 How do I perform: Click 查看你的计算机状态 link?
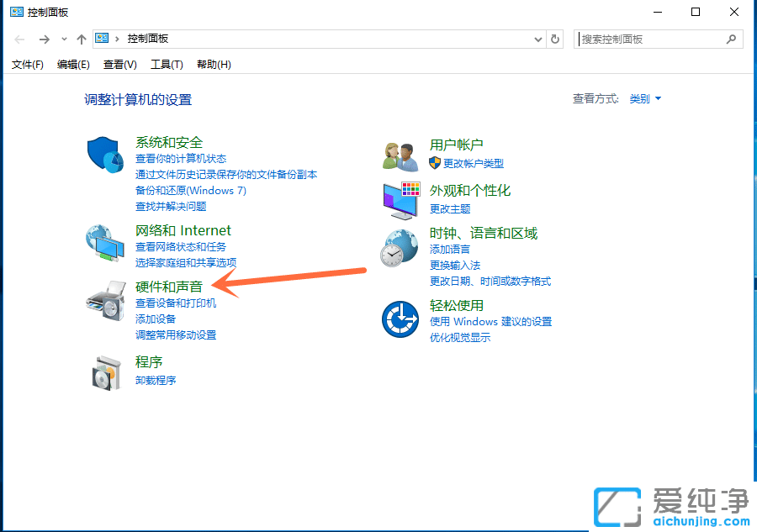[181, 159]
